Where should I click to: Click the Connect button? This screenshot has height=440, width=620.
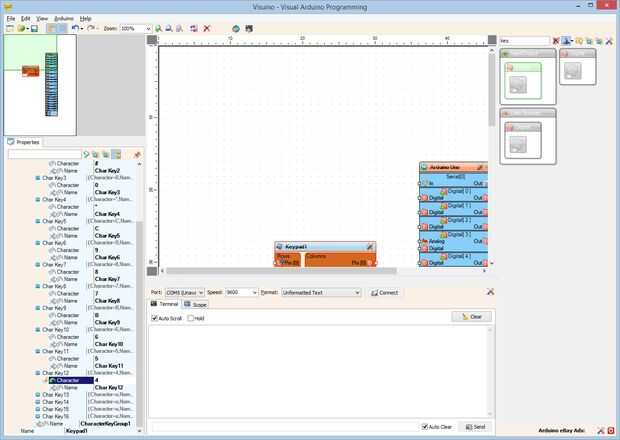[x=384, y=293]
